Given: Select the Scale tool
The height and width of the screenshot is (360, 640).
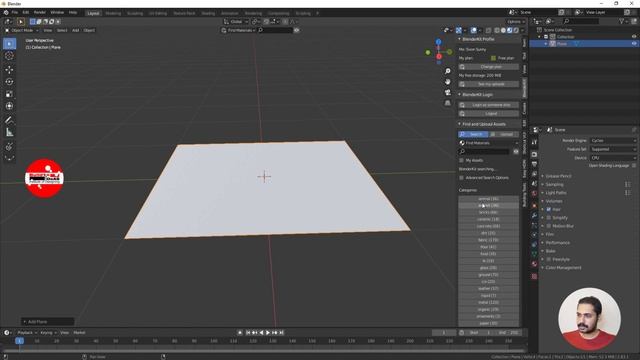Looking at the screenshot, I should click(x=9, y=94).
